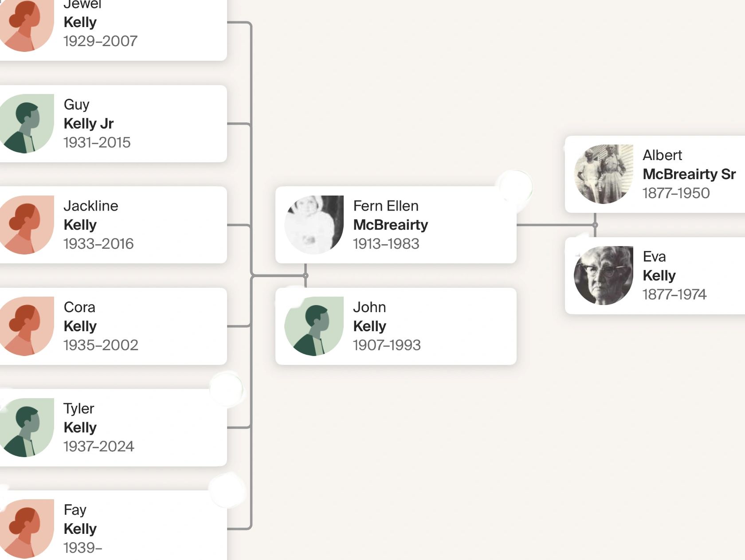Image resolution: width=745 pixels, height=560 pixels.
Task: Open Fern Ellen McBreairty's photo
Action: coord(314,225)
